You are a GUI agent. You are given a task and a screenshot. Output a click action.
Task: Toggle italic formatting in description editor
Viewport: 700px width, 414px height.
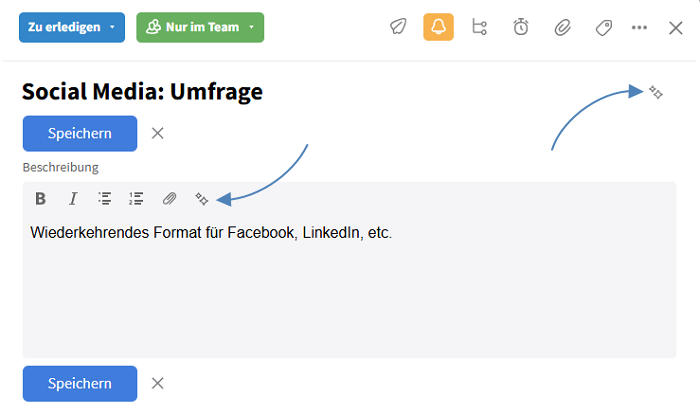coord(72,198)
